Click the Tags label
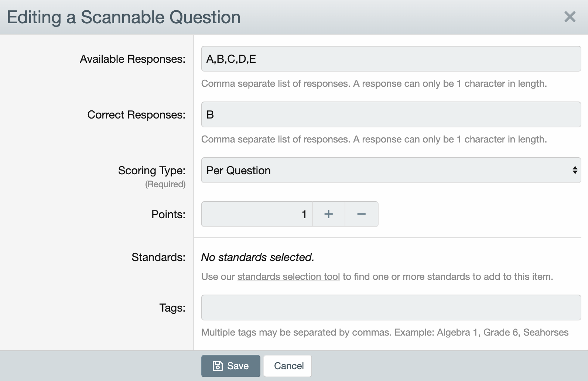 coord(172,308)
